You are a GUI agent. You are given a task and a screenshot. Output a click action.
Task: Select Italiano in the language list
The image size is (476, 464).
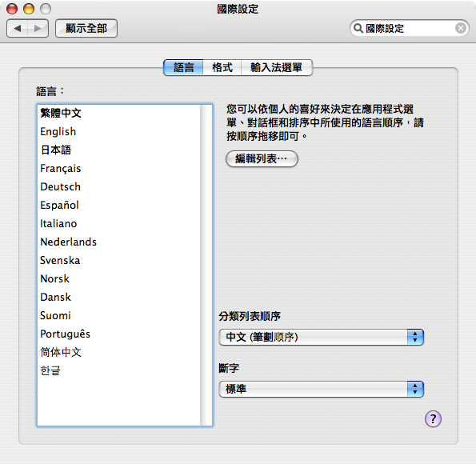(x=118, y=223)
